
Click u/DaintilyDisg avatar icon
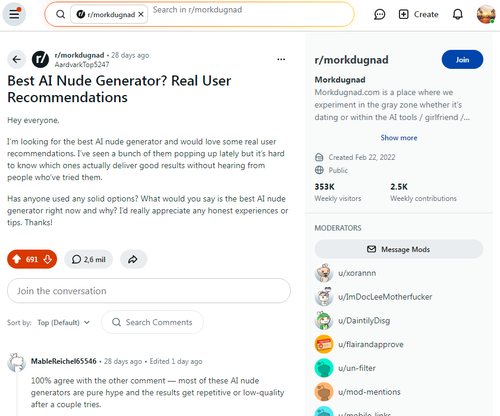324,321
